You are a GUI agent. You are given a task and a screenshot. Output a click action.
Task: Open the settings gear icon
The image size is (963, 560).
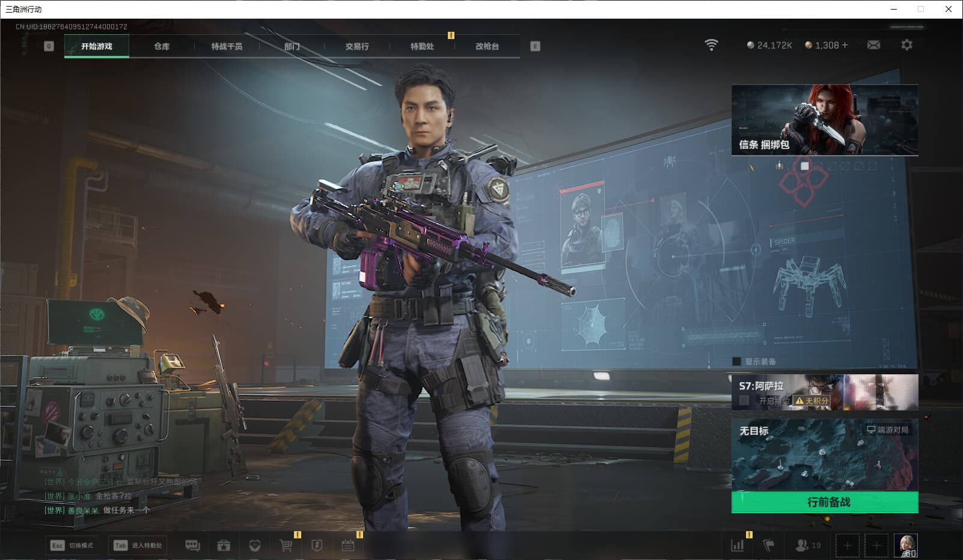[906, 45]
